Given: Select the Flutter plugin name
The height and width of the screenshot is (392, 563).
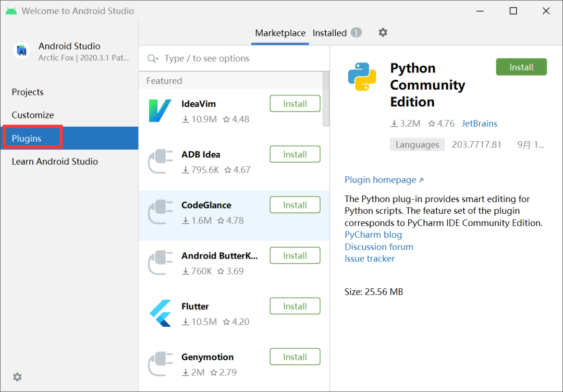Looking at the screenshot, I should click(x=195, y=307).
